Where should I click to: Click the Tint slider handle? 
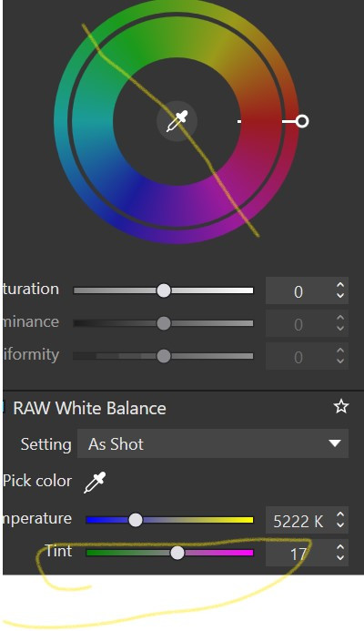click(x=177, y=553)
